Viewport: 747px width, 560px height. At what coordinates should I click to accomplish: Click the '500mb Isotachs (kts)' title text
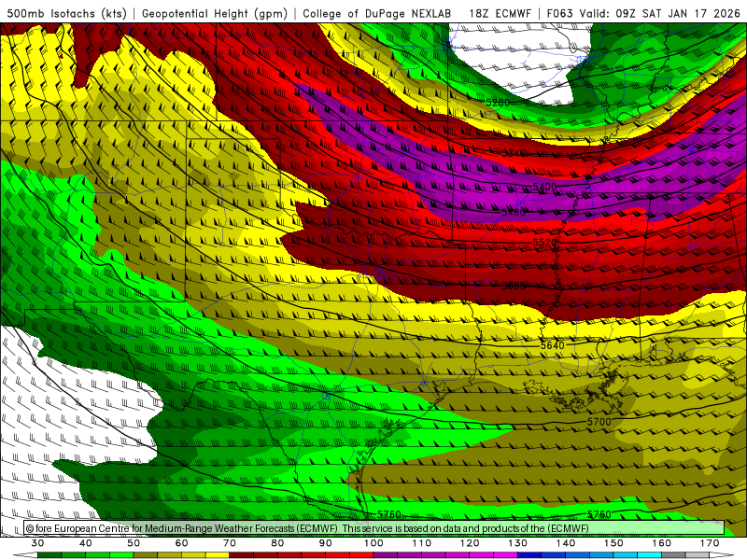point(66,14)
